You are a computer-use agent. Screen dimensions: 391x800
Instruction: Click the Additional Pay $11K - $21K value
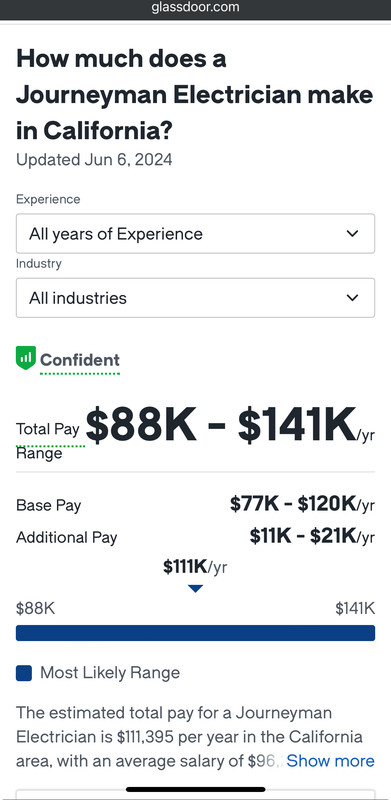coord(312,537)
